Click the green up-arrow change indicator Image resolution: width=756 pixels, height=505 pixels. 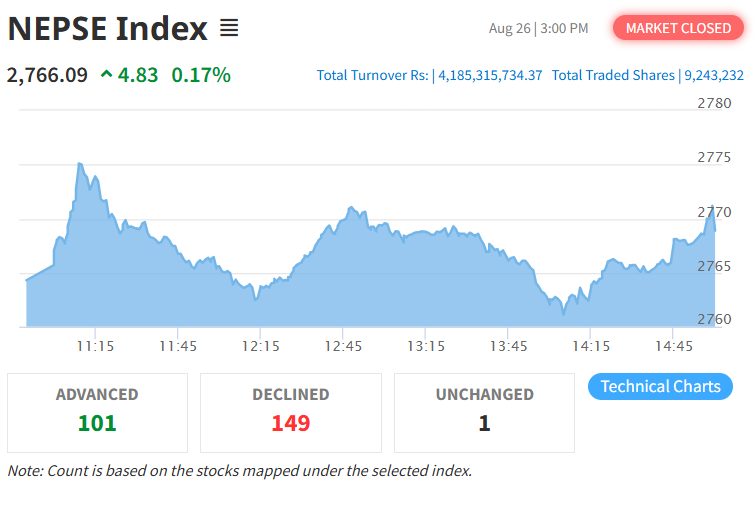[107, 74]
